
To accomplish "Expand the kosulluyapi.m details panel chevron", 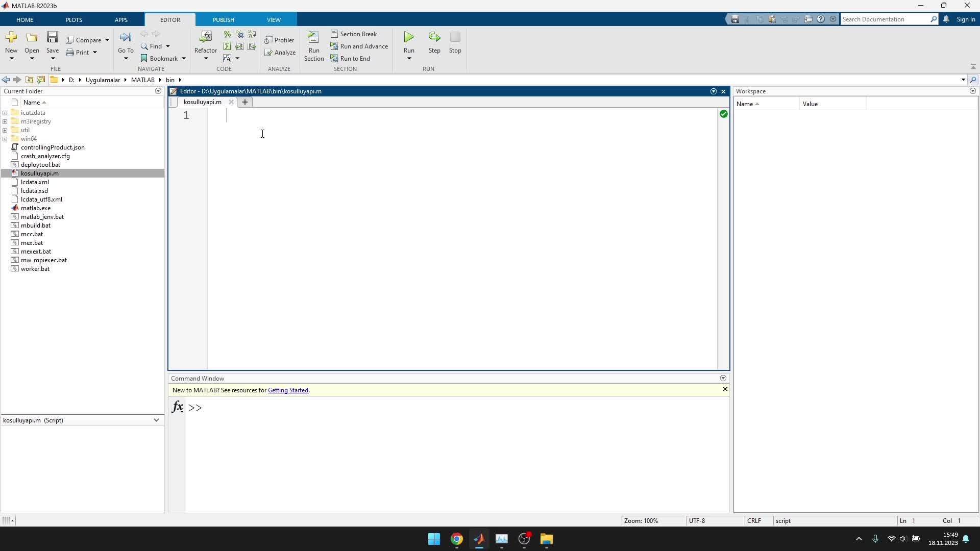I will click(x=156, y=420).
